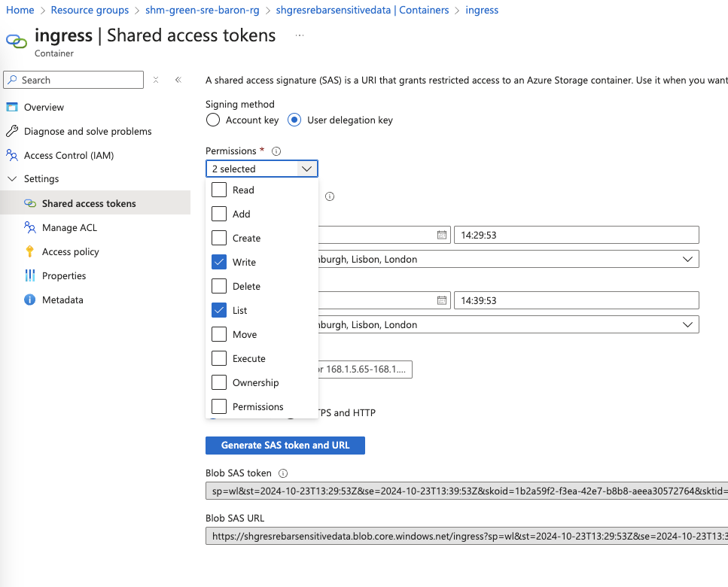Click Generate SAS token and URL

pyautogui.click(x=285, y=446)
